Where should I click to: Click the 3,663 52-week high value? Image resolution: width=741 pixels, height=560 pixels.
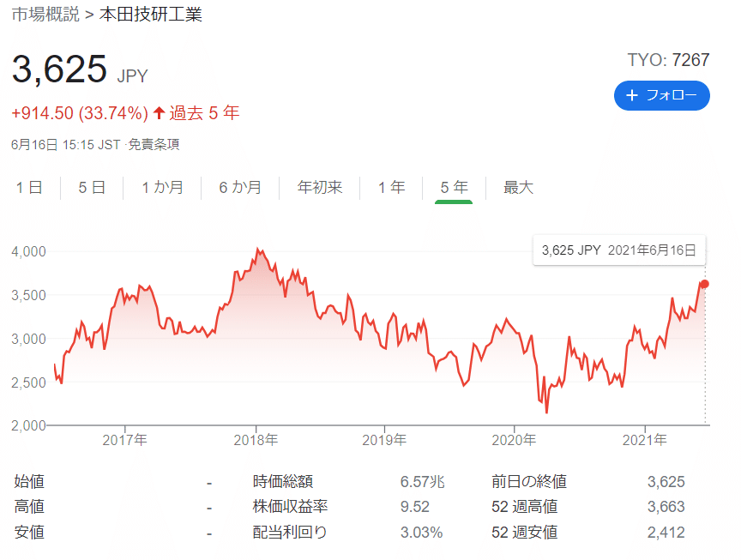(666, 507)
